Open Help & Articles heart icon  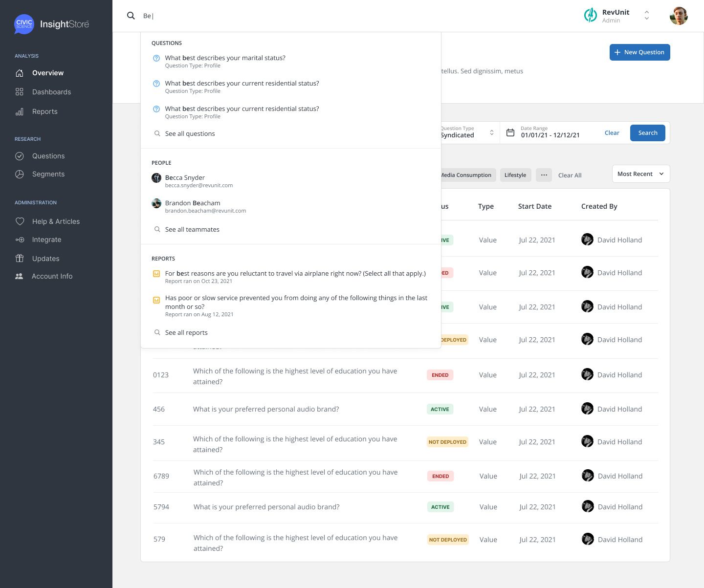[20, 221]
